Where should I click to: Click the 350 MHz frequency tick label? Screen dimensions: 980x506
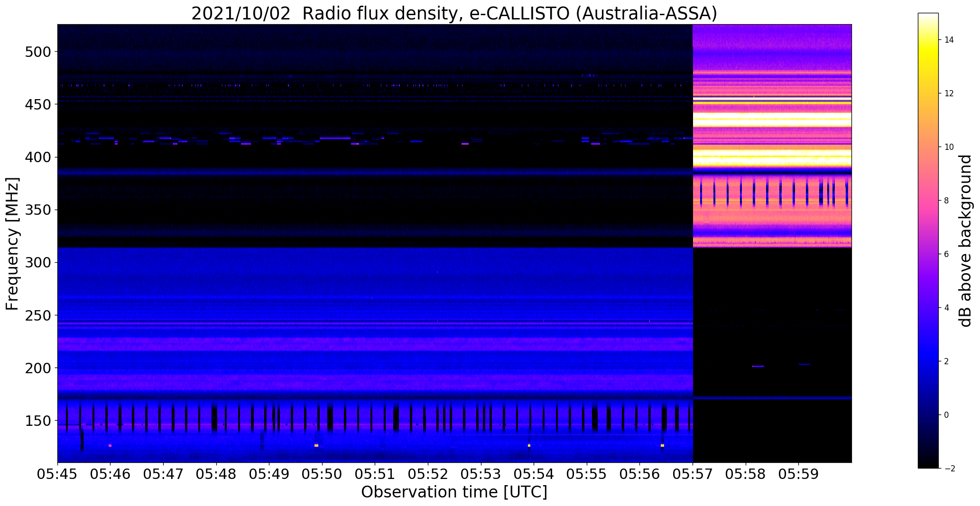pyautogui.click(x=37, y=210)
